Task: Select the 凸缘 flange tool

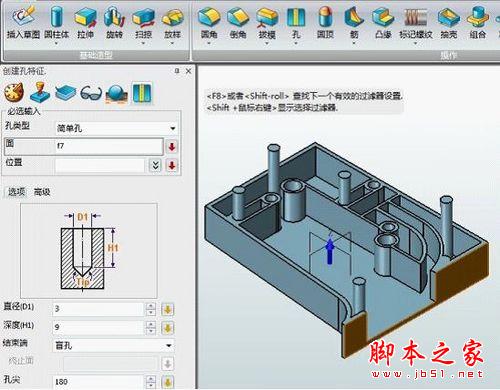Action: coord(383,22)
